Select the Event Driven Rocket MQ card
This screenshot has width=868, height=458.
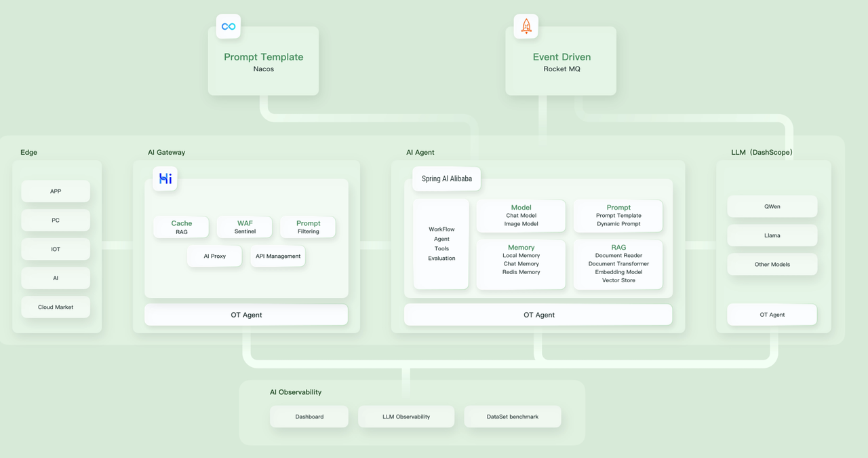pos(561,61)
